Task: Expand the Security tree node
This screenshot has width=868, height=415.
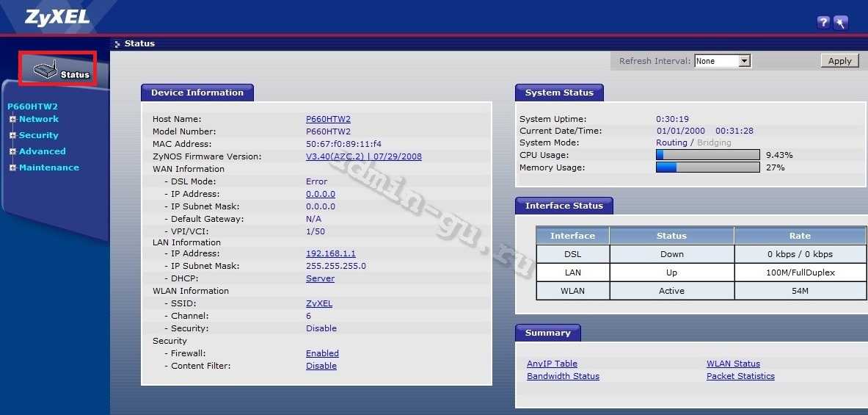Action: (x=12, y=135)
